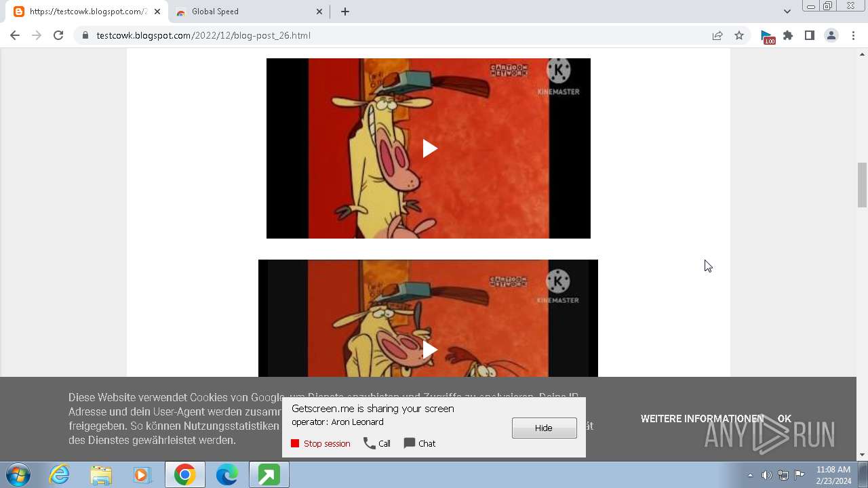This screenshot has width=868, height=488.
Task: View site information lock icon
Action: point(85,35)
